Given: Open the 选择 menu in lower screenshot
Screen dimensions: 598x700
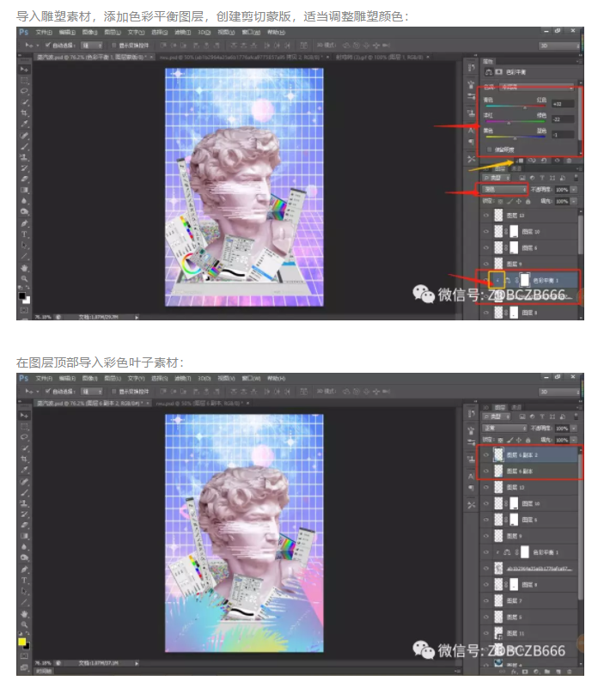Looking at the screenshot, I should [x=159, y=379].
